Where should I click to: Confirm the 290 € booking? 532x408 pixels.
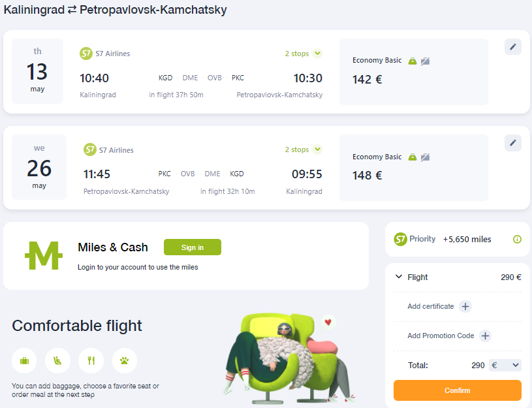[458, 390]
